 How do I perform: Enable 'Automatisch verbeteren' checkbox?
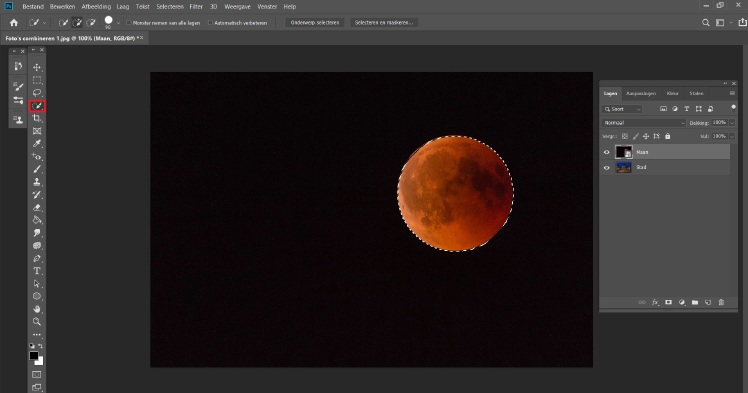[x=210, y=22]
